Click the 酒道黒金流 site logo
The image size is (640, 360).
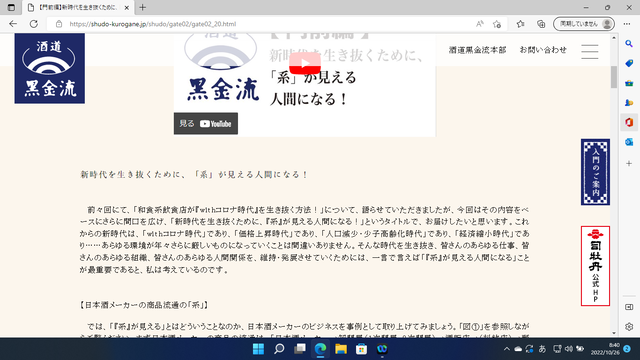coord(50,68)
